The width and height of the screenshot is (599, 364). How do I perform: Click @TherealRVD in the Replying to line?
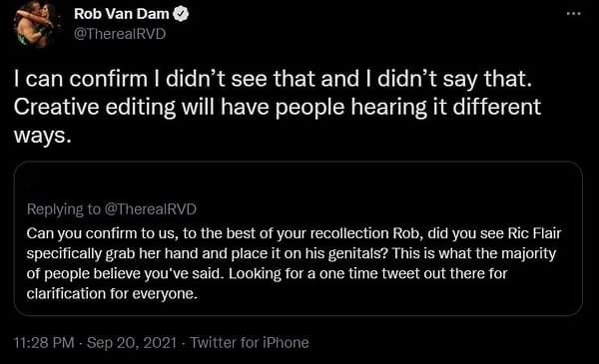(x=150, y=209)
